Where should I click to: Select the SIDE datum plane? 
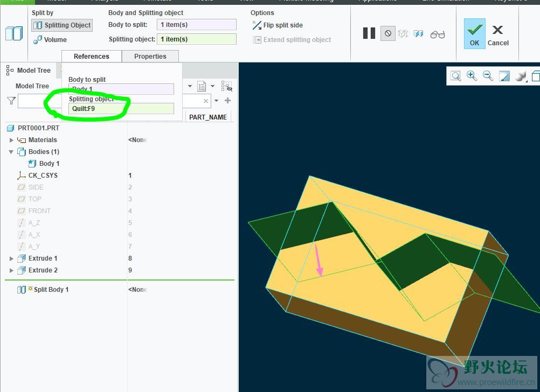click(x=36, y=187)
